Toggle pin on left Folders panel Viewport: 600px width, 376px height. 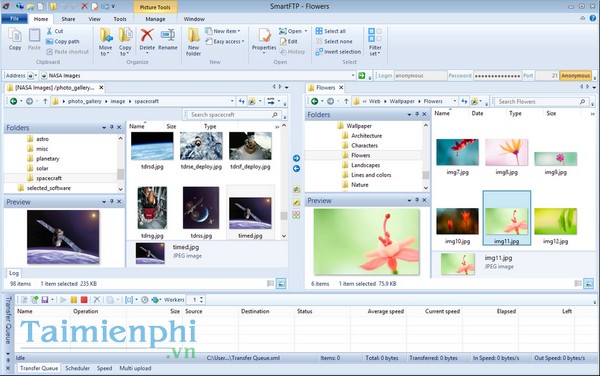click(x=112, y=127)
